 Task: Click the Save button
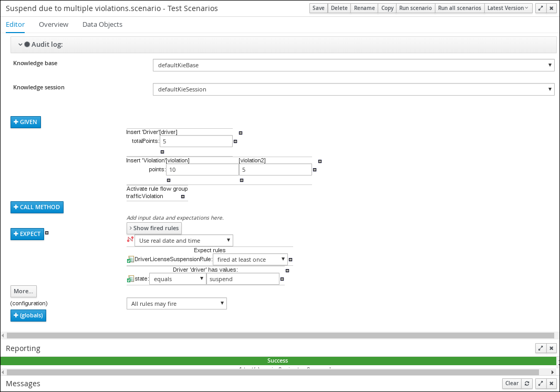pos(318,8)
